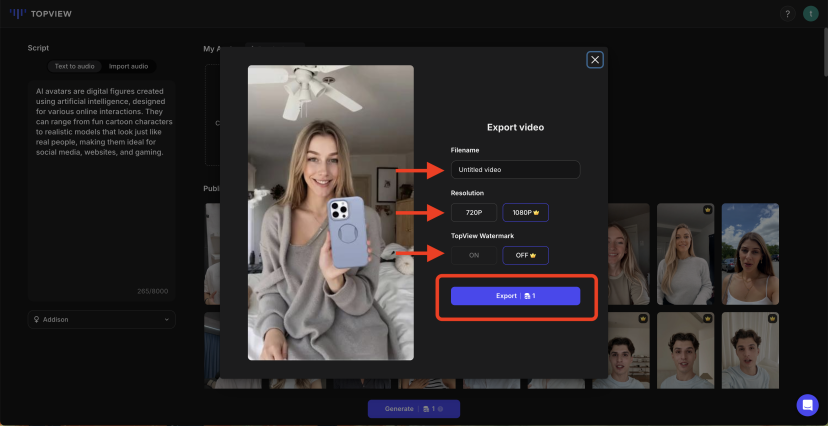
Task: Click the 'Export video' heading
Action: (515, 127)
